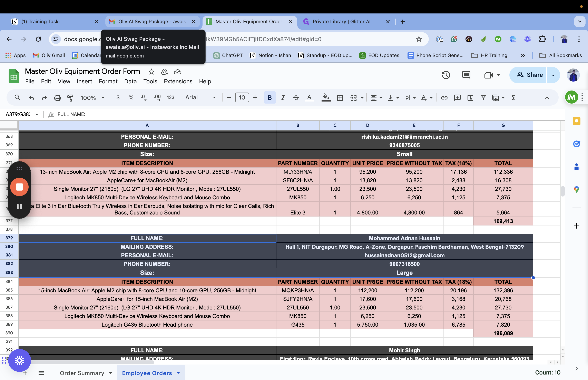Screen dimensions: 588x380
Task: Open version history clock icon
Action: click(446, 75)
